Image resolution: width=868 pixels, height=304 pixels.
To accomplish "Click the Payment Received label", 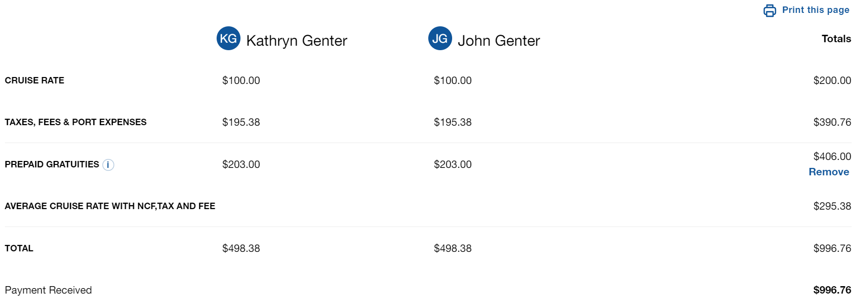I will (x=48, y=290).
